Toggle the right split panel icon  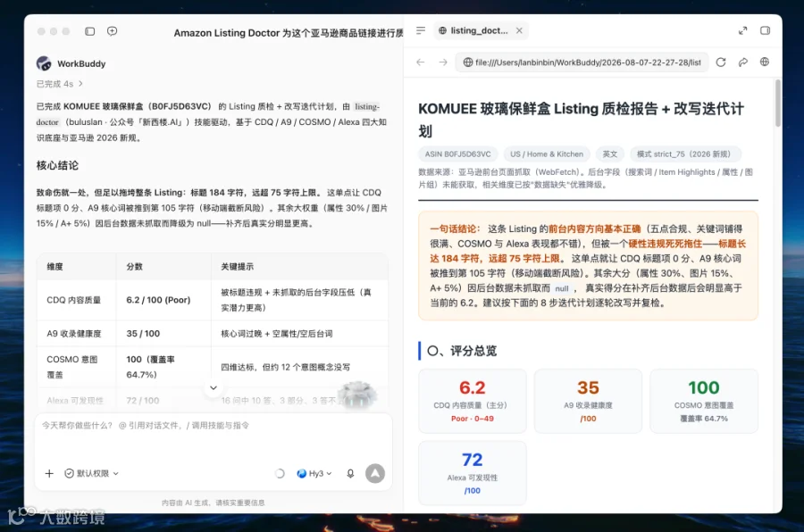(765, 30)
